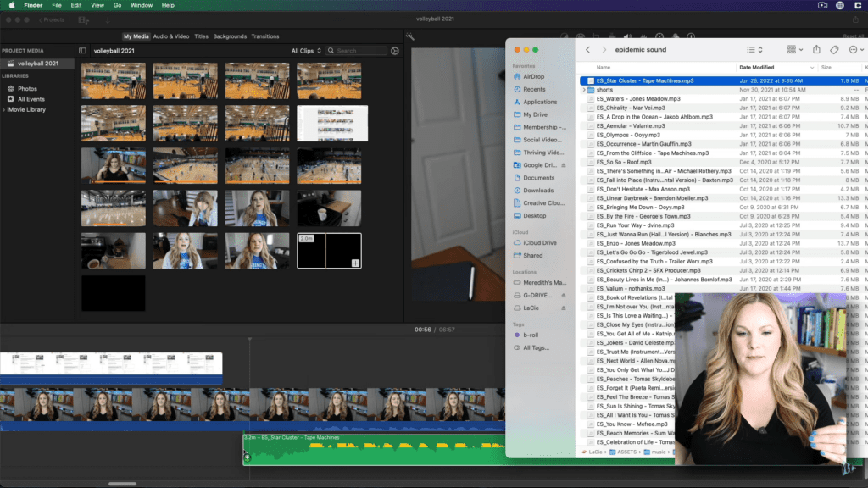Open Recents in Finder sidebar
Image resolution: width=868 pixels, height=488 pixels.
click(x=534, y=89)
